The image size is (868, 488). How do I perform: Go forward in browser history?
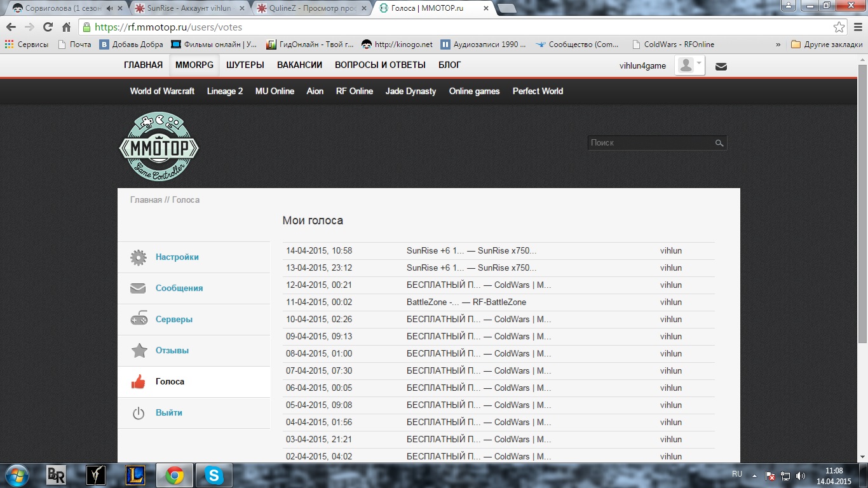(29, 27)
